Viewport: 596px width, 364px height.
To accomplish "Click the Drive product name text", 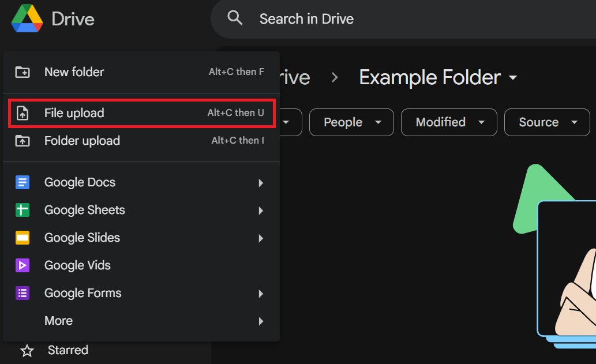I will click(73, 19).
